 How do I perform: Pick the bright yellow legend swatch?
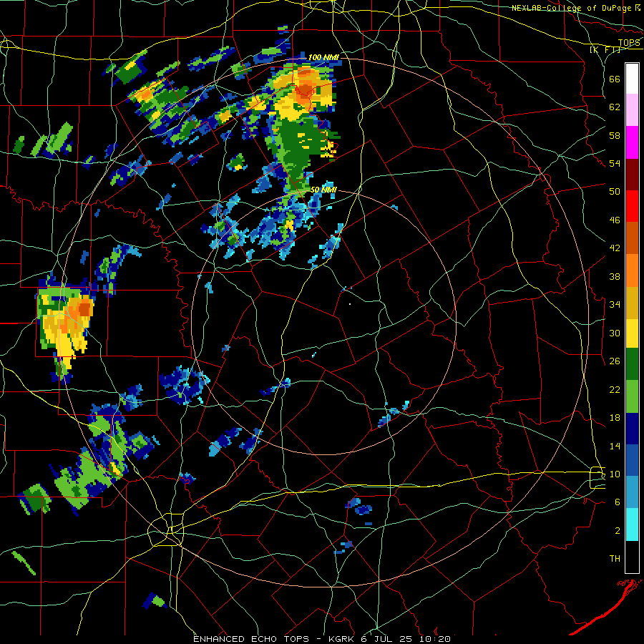(632, 332)
